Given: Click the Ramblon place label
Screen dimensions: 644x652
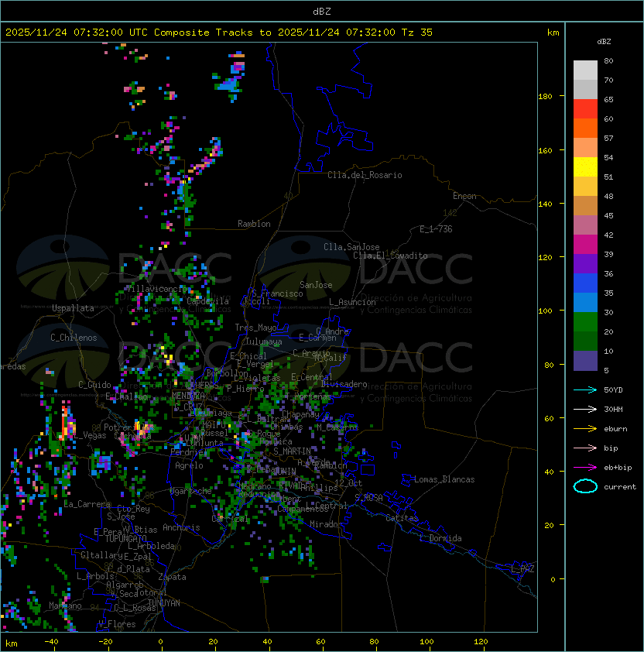Looking at the screenshot, I should 254,224.
